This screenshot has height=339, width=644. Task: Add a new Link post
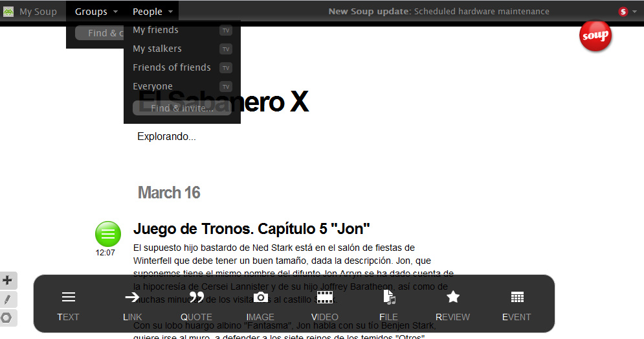(x=132, y=305)
